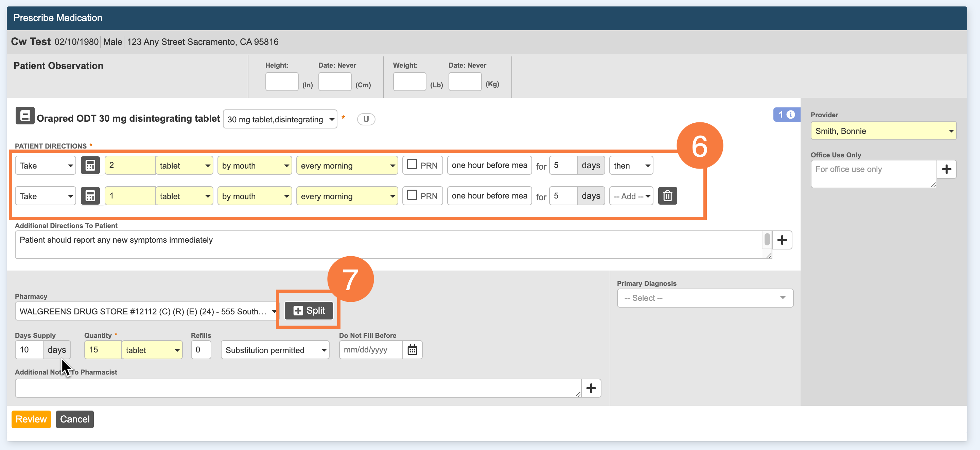This screenshot has height=450, width=980.
Task: Click the orange Review button
Action: click(31, 419)
